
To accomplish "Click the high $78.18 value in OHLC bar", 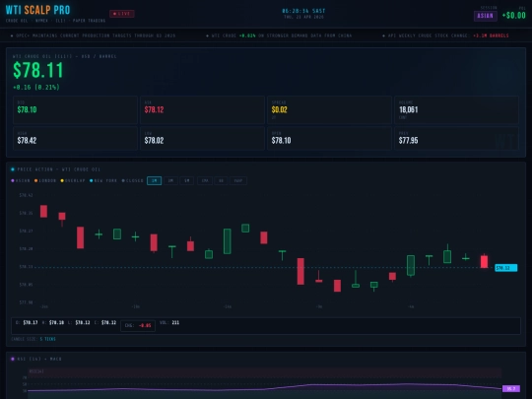I will [x=56, y=323].
